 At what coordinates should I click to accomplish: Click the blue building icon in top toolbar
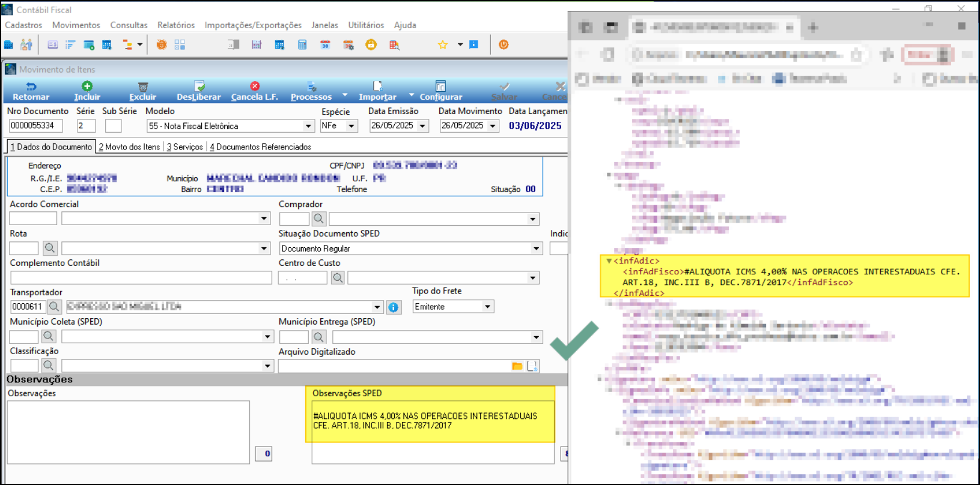[x=9, y=45]
